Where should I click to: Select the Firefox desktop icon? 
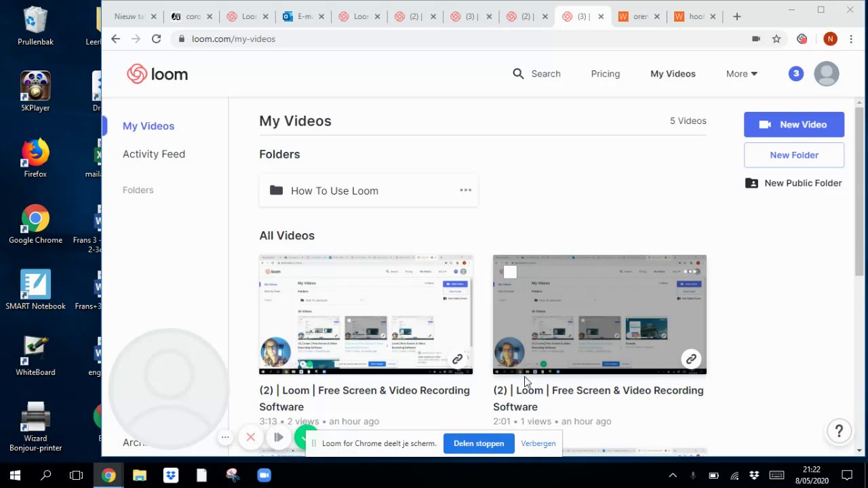click(35, 157)
